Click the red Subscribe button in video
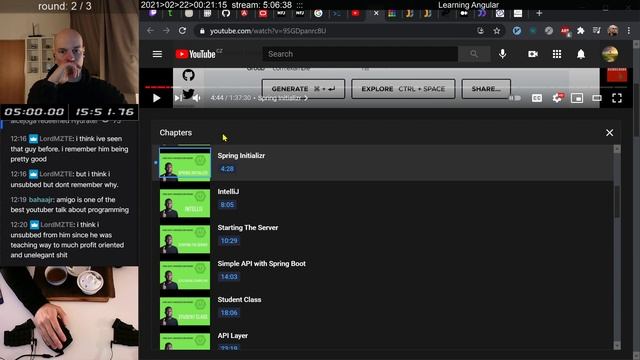Screen dimensions: 640x360 click(617, 75)
